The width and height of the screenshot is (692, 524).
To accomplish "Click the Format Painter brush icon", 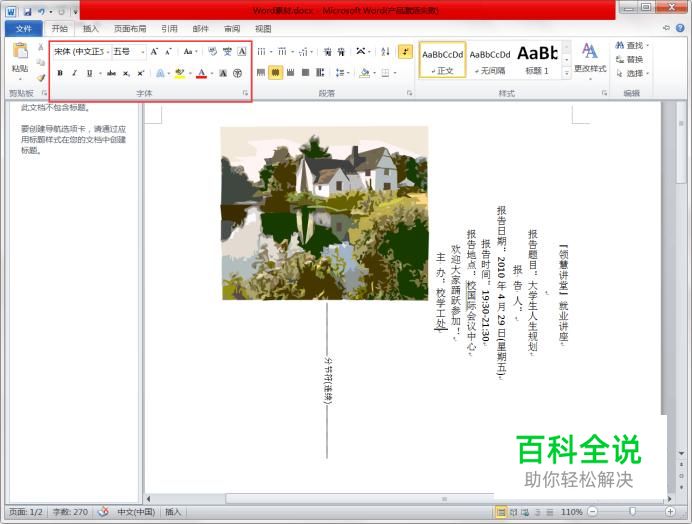I will [41, 78].
